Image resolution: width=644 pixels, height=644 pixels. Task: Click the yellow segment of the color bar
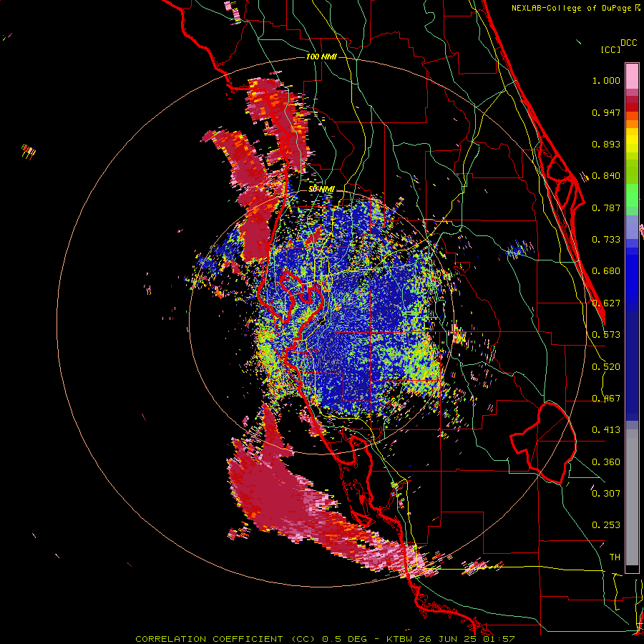[x=632, y=141]
